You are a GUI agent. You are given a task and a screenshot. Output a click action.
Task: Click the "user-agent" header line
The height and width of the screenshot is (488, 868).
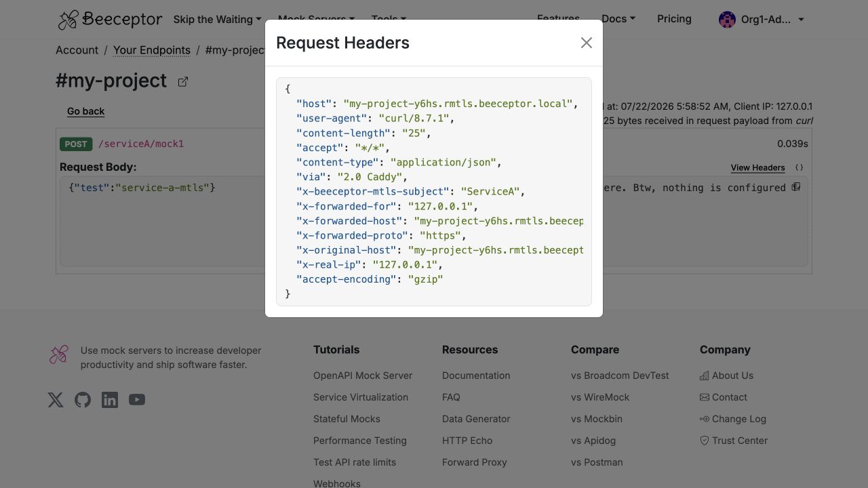[x=375, y=119]
